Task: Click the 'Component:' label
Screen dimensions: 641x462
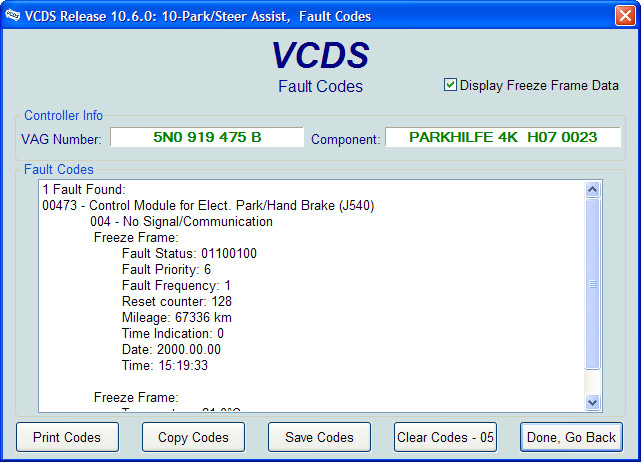Action: click(345, 139)
